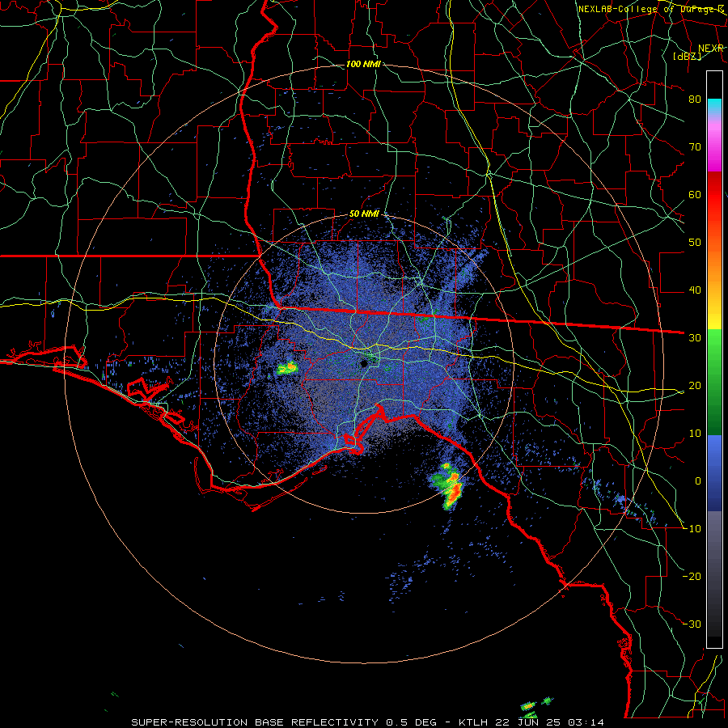This screenshot has height=728, width=728.
Task: Click the -20 value on the dBZ scale
Action: click(692, 577)
